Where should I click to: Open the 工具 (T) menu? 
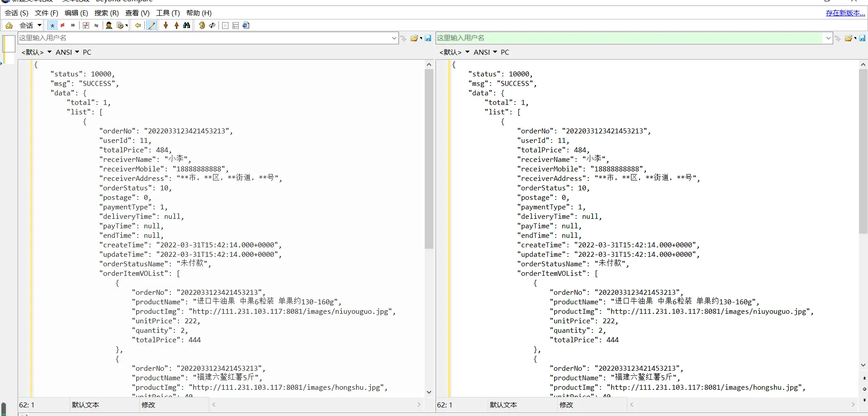pyautogui.click(x=168, y=13)
